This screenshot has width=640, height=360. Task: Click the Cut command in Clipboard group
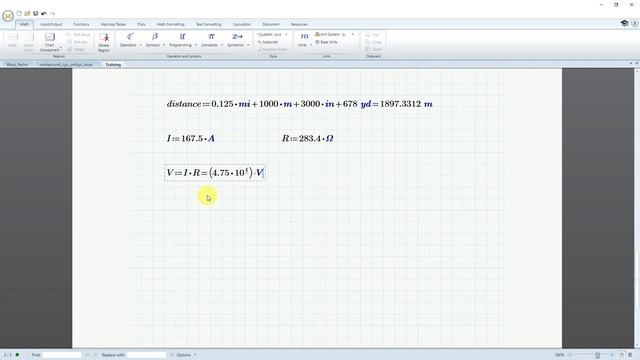(373, 35)
